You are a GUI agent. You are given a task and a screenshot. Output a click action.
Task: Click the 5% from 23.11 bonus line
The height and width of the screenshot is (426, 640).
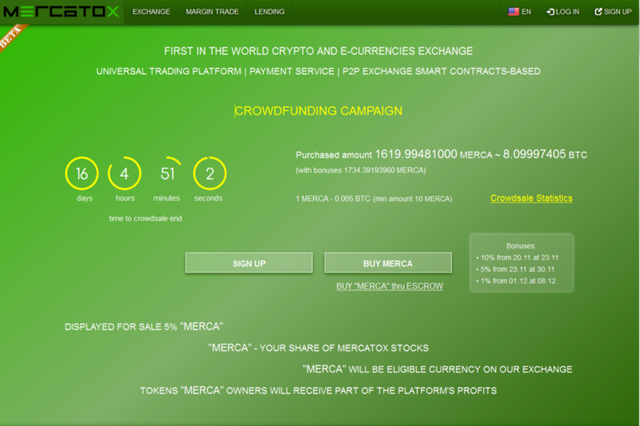[x=515, y=269]
